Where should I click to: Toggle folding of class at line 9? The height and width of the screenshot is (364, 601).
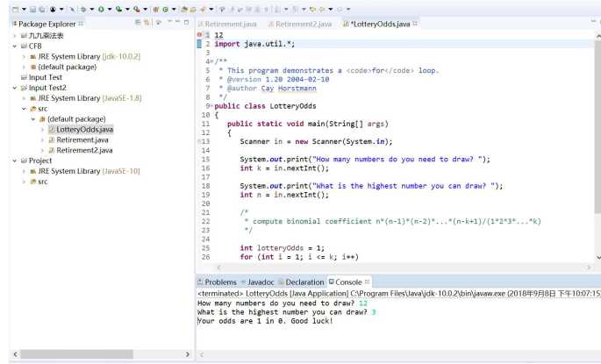[x=211, y=106]
